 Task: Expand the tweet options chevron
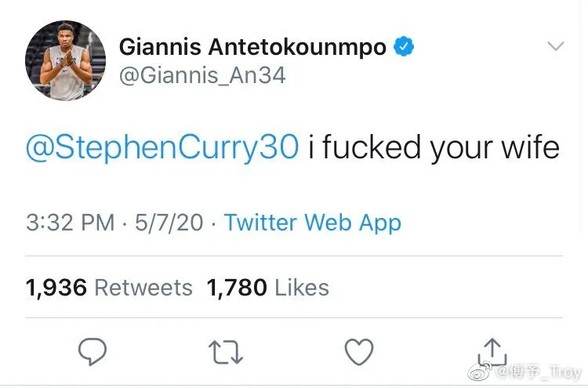(x=555, y=47)
